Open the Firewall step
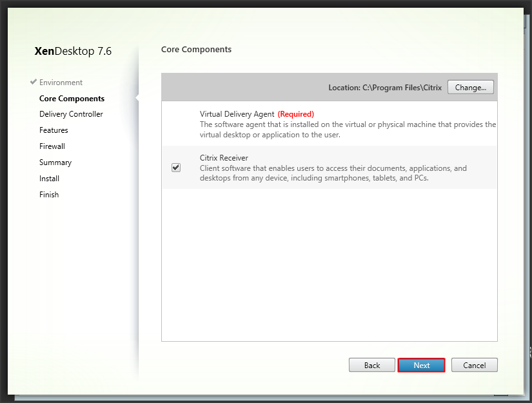The image size is (532, 403). click(52, 146)
